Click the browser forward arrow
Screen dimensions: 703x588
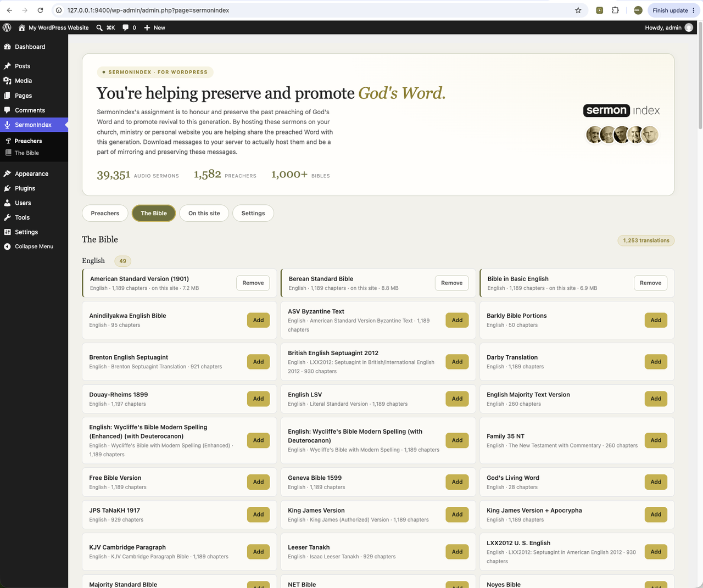coord(25,10)
